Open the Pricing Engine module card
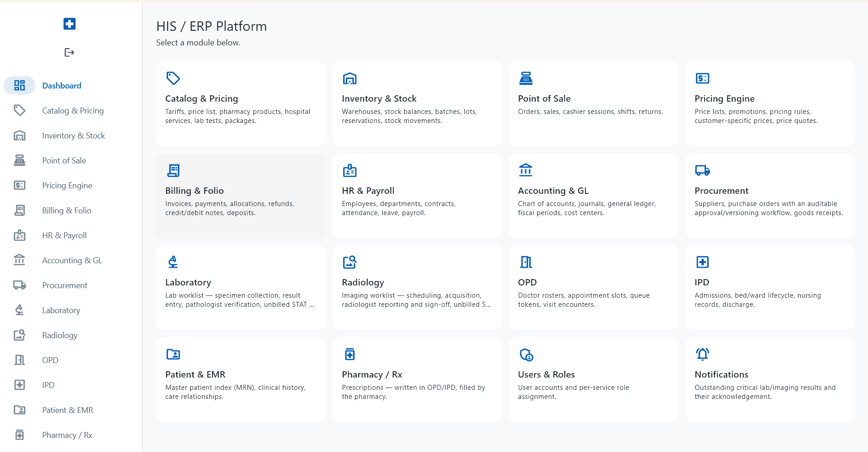This screenshot has width=868, height=452. point(770,103)
